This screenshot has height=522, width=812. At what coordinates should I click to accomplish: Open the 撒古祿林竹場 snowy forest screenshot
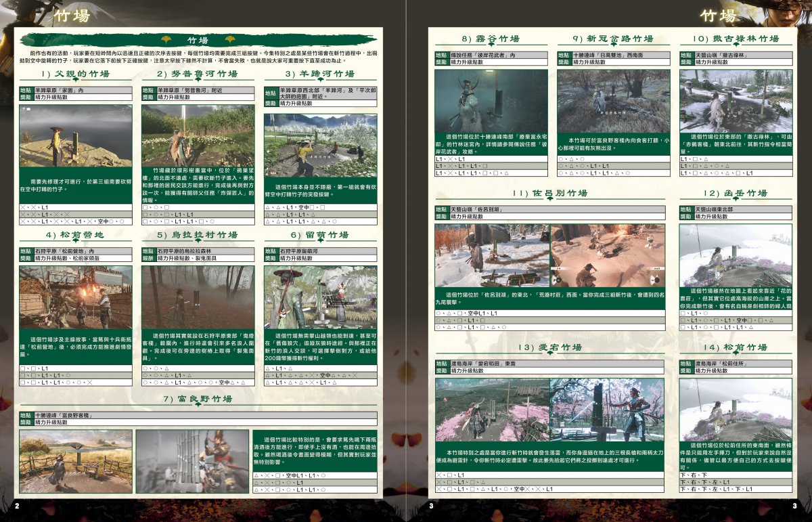pos(735,101)
